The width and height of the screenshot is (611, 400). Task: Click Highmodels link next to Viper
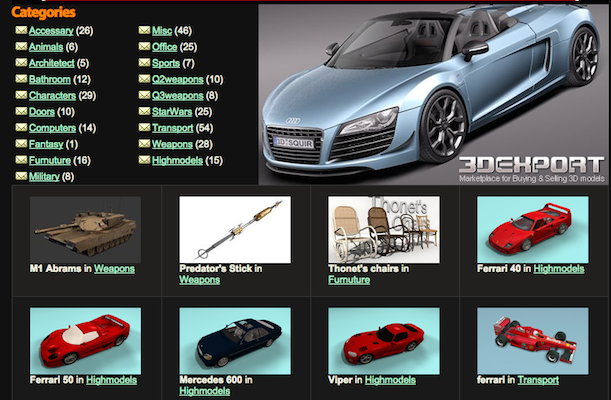coord(390,380)
